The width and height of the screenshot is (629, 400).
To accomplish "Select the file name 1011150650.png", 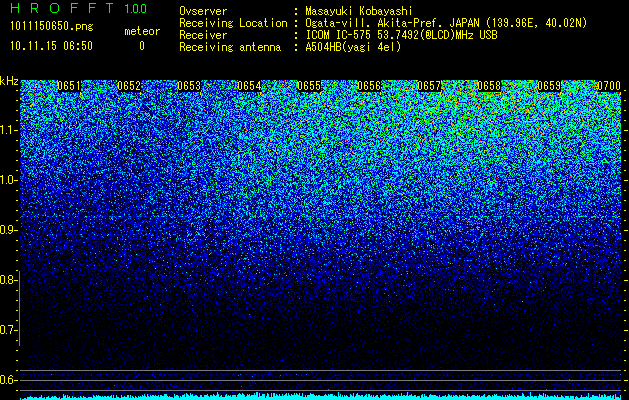I will 52,27.
